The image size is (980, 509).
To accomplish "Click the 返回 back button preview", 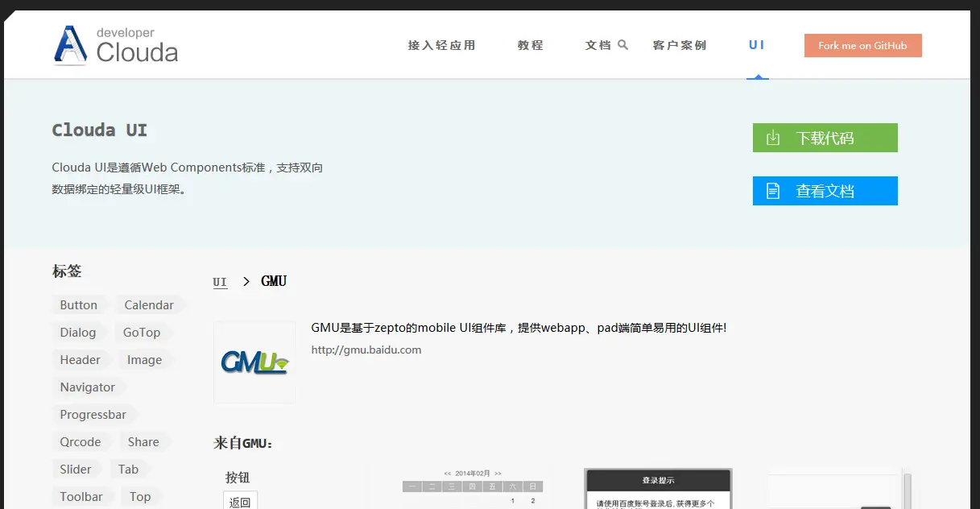I will 240,500.
